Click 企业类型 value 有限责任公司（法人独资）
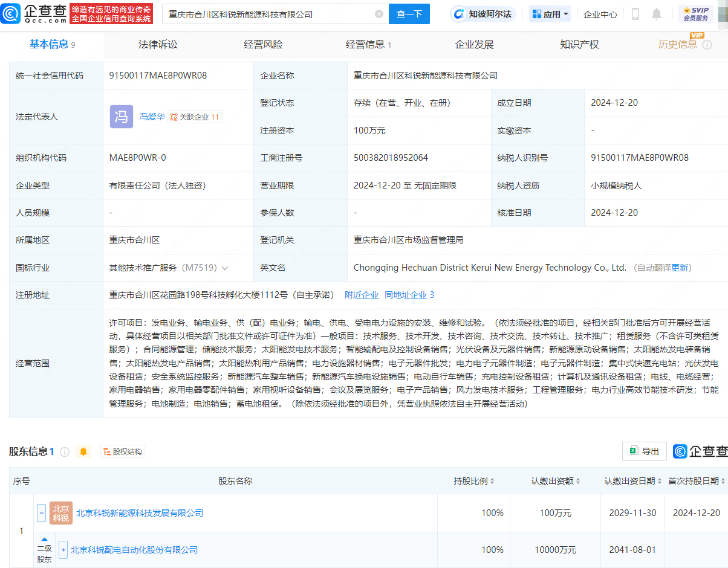 [x=158, y=186]
